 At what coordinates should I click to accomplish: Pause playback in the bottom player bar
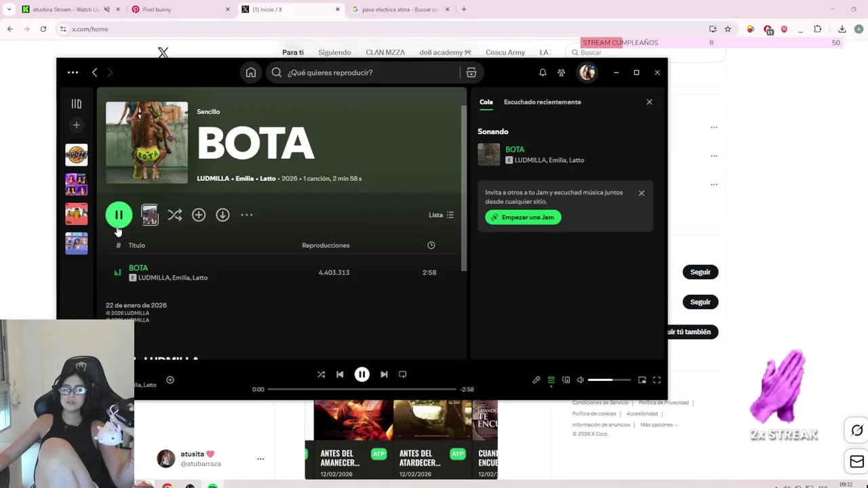click(362, 374)
